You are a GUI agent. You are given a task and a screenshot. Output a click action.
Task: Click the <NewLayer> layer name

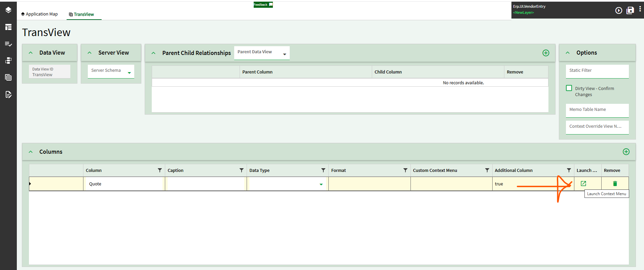tap(524, 12)
